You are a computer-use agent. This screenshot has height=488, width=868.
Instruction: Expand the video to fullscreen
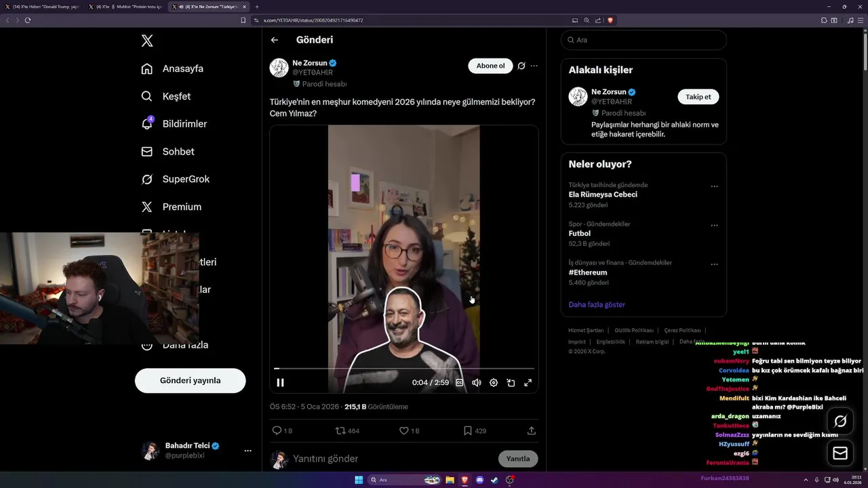tap(528, 382)
